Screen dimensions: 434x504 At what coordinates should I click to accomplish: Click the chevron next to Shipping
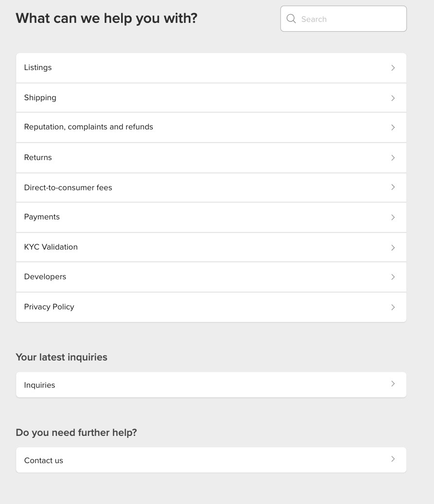pyautogui.click(x=393, y=98)
